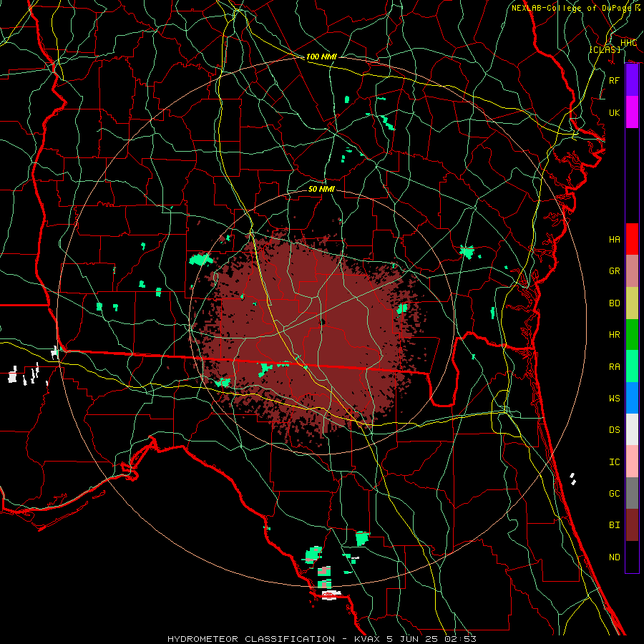Click the IC legend label
This screenshot has height=644, width=644.
coord(615,462)
